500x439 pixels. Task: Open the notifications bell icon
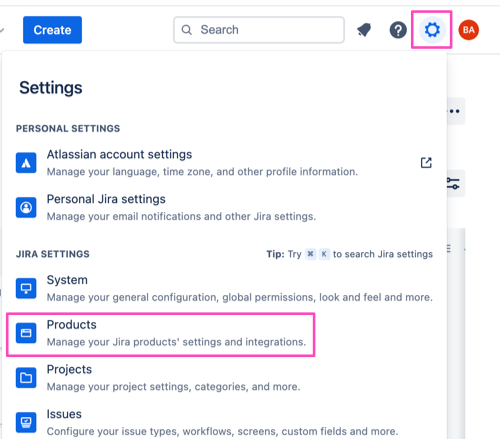(364, 30)
